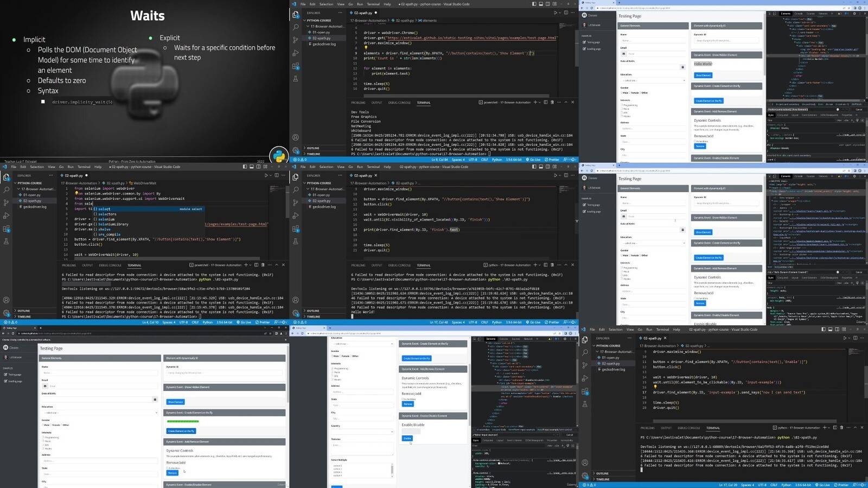Open Country dropdown in browser showing Enable button
The image size is (868, 488).
coord(362,432)
